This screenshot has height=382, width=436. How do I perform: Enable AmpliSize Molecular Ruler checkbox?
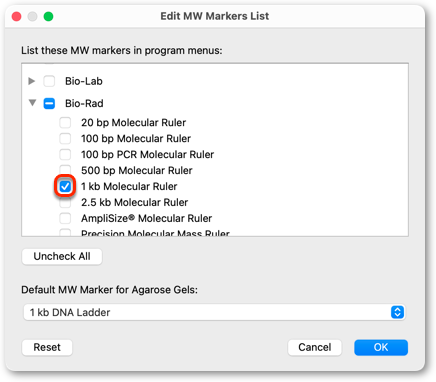[65, 218]
